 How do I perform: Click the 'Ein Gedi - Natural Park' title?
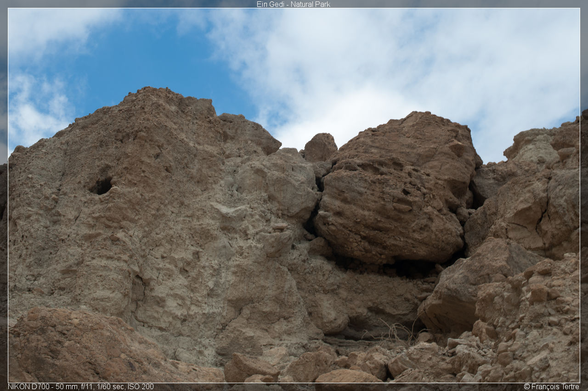(x=294, y=4)
